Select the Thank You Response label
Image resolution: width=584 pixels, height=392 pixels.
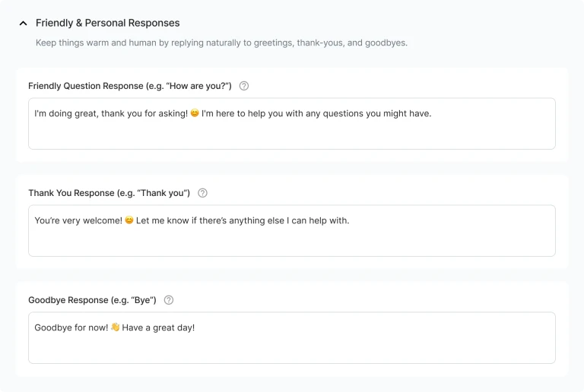coord(109,193)
